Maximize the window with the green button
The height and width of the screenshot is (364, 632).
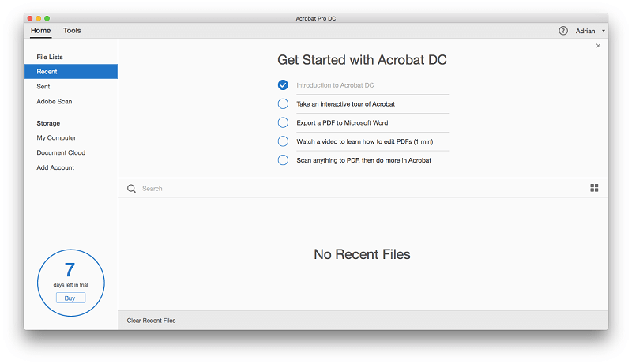pyautogui.click(x=47, y=18)
